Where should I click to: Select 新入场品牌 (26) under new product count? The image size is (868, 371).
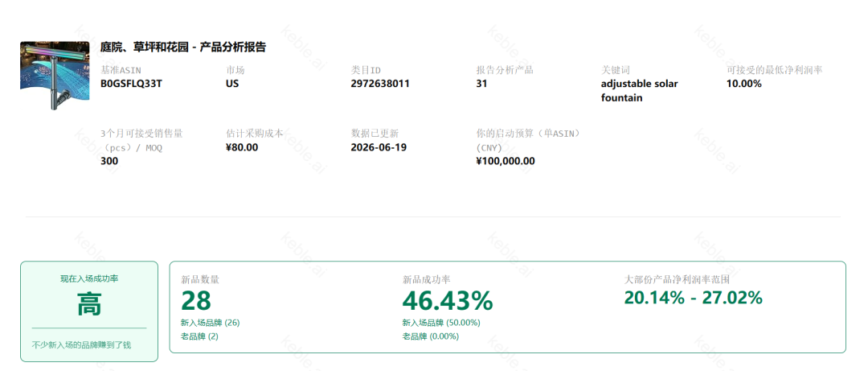click(210, 323)
